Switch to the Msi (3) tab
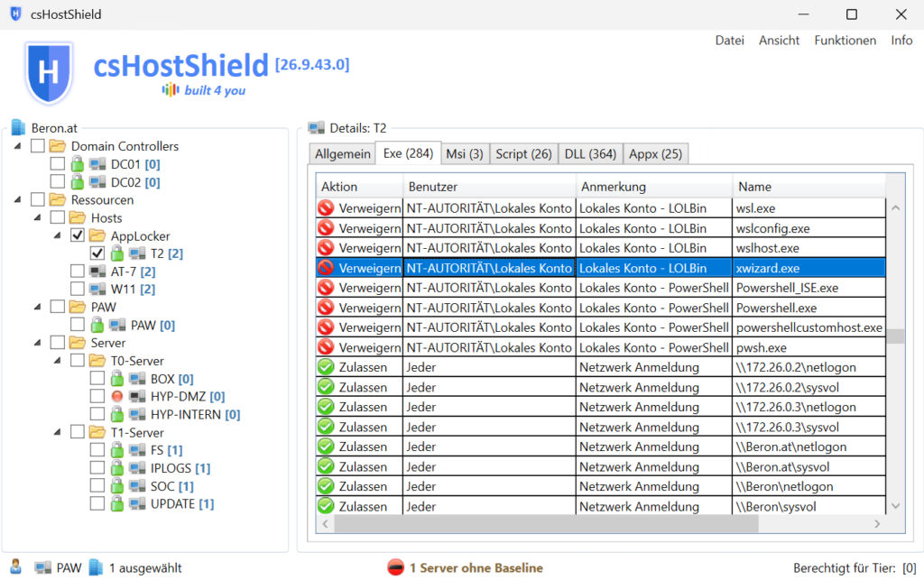The width and height of the screenshot is (924, 580). point(465,153)
